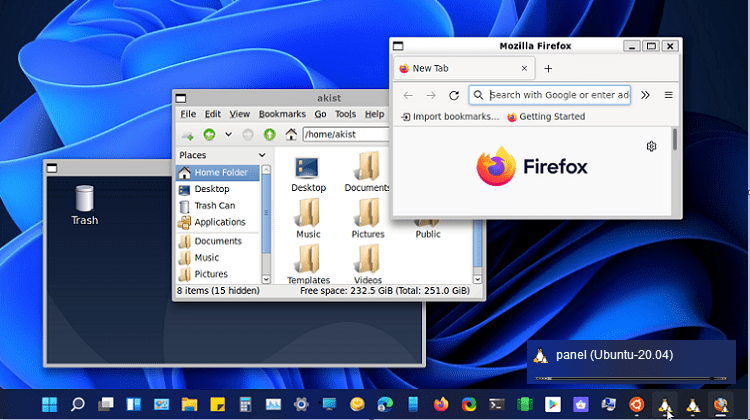Click Firefox back arrow

[x=408, y=95]
